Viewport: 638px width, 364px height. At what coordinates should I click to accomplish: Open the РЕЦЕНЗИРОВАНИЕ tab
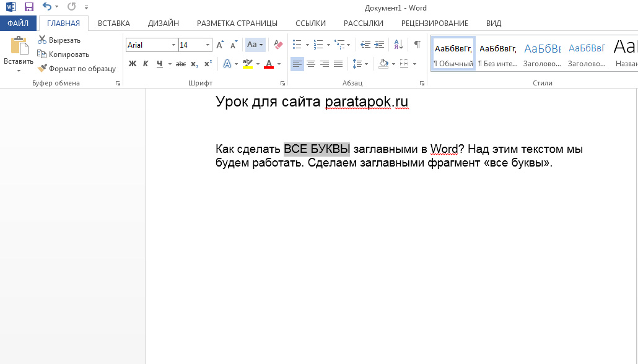coord(435,23)
